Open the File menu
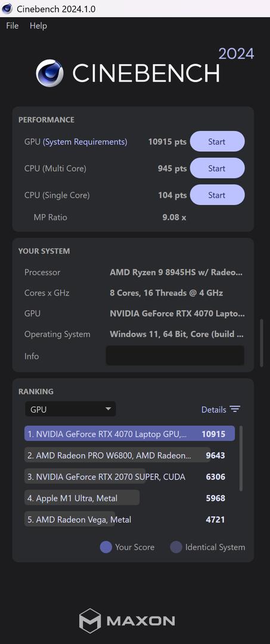 click(x=13, y=26)
